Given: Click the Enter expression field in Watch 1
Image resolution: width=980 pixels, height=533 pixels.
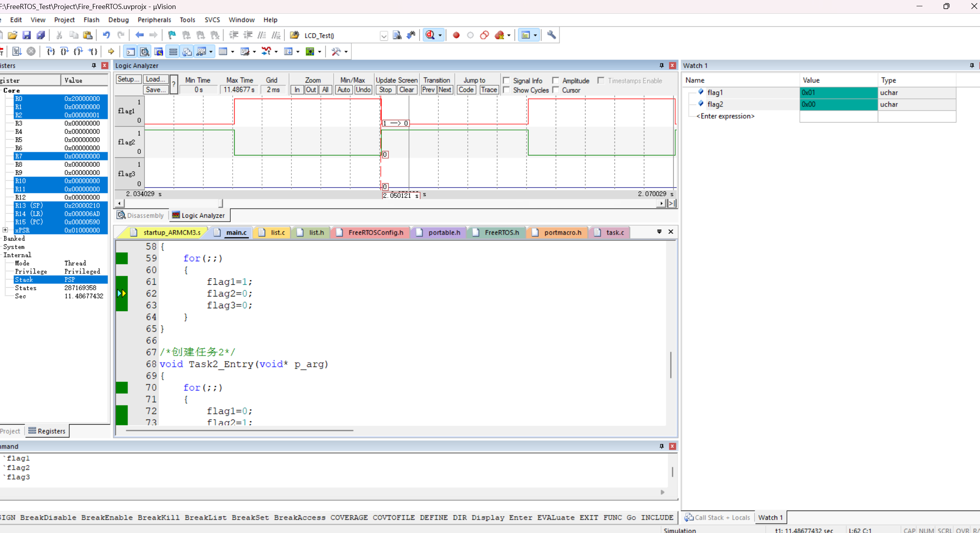Looking at the screenshot, I should [725, 116].
